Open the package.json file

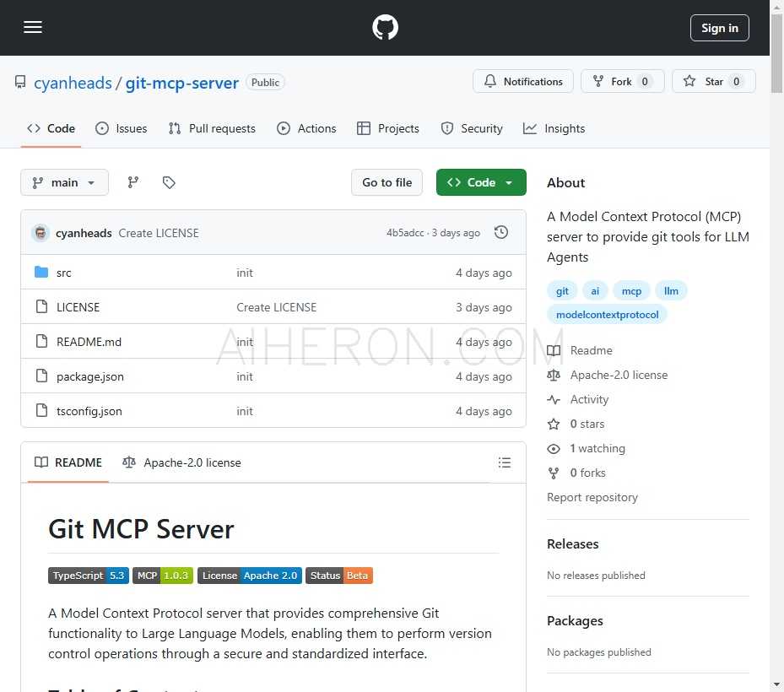click(90, 376)
